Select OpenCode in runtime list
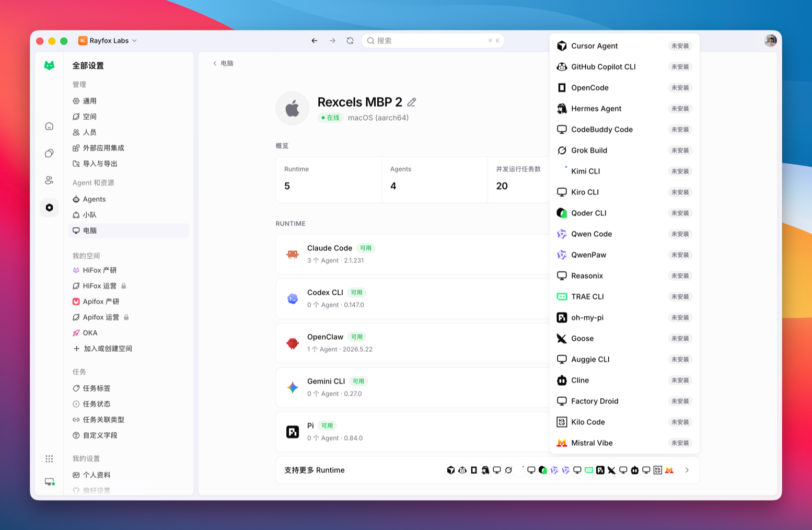Viewport: 812px width, 530px height. [624, 88]
